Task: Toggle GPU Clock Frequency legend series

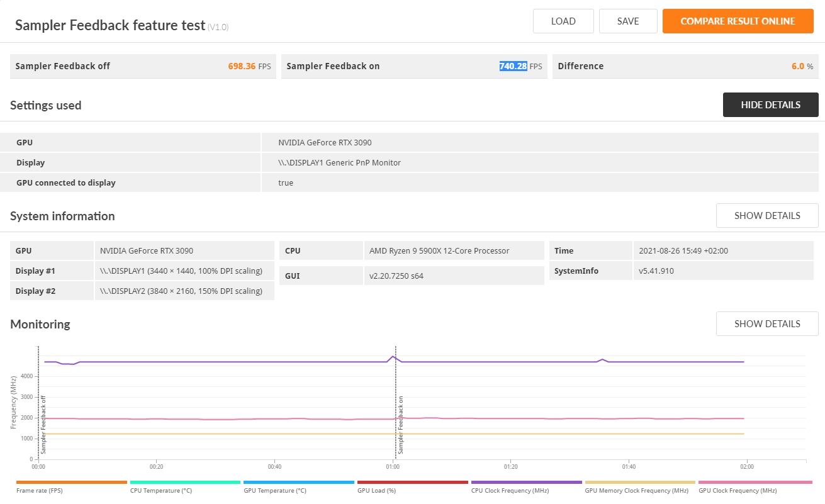Action: click(755, 488)
